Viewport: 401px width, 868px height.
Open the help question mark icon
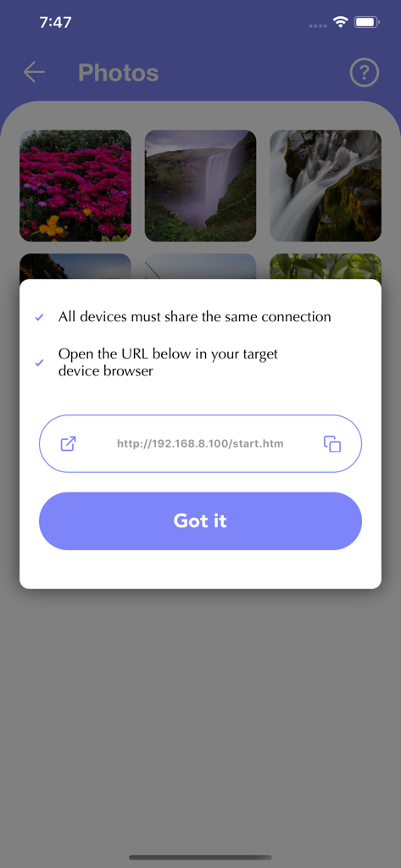click(365, 73)
